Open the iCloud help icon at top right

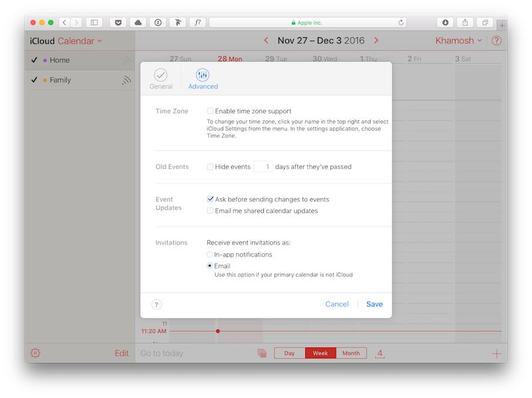tap(496, 41)
